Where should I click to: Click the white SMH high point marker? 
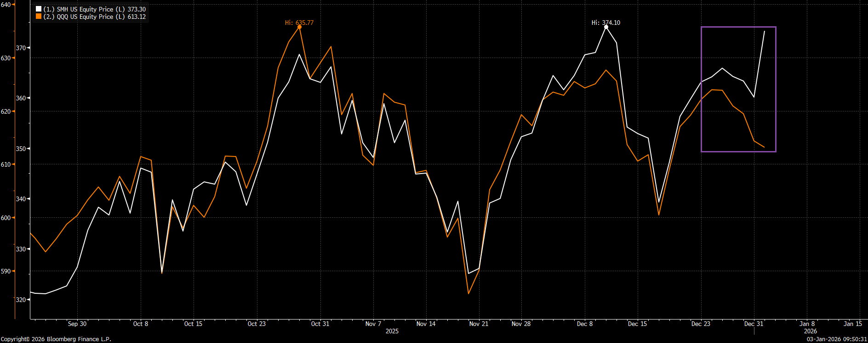pyautogui.click(x=606, y=27)
